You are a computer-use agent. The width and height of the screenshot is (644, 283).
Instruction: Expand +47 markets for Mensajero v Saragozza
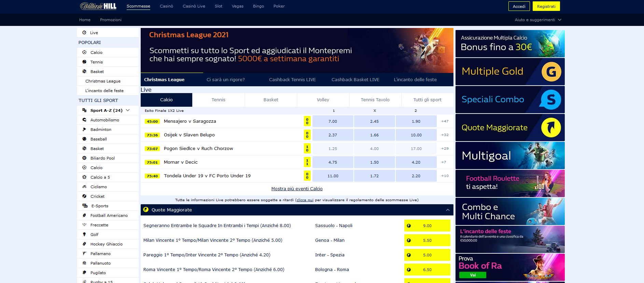coord(445,121)
